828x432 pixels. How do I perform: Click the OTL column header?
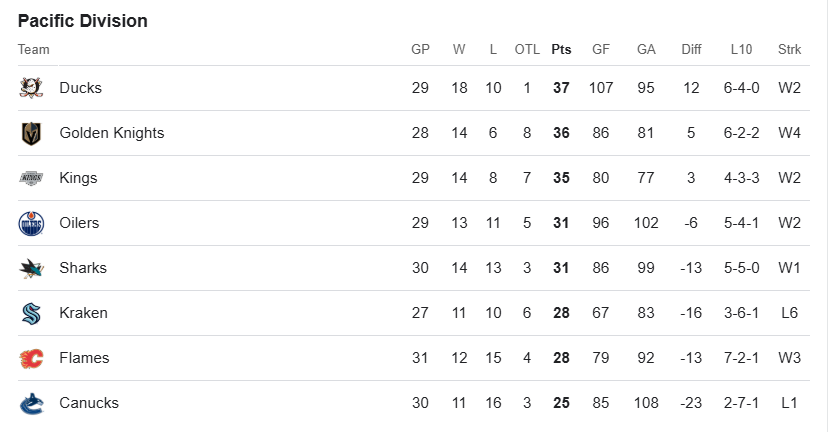coord(526,49)
